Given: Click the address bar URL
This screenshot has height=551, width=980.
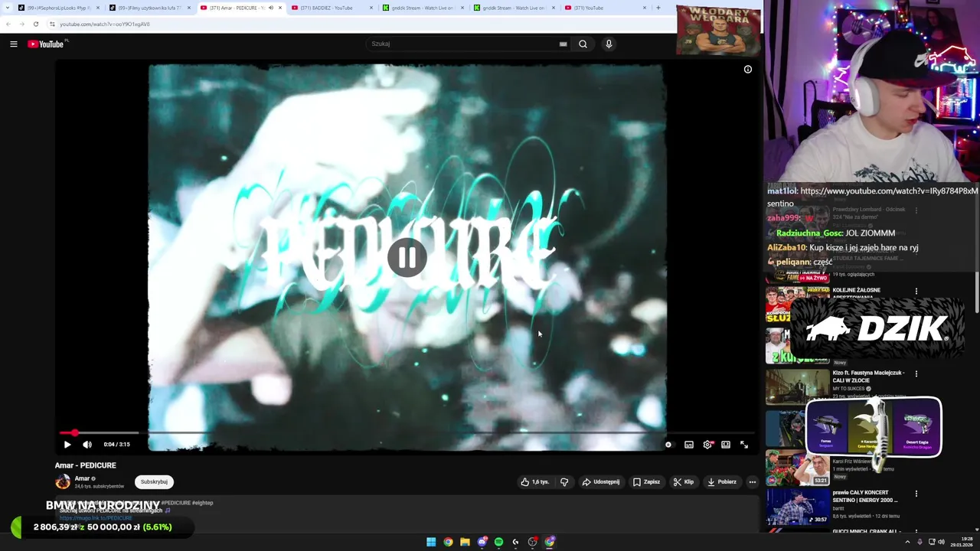Looking at the screenshot, I should [105, 24].
